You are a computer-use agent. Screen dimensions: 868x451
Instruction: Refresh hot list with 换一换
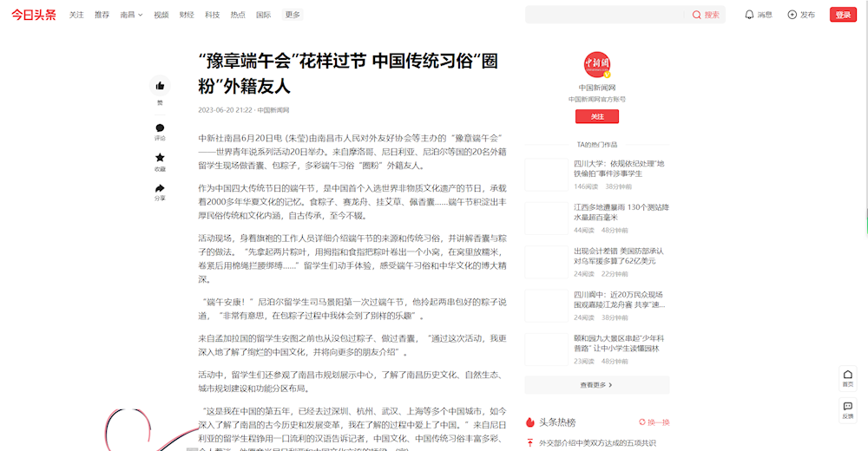[654, 422]
